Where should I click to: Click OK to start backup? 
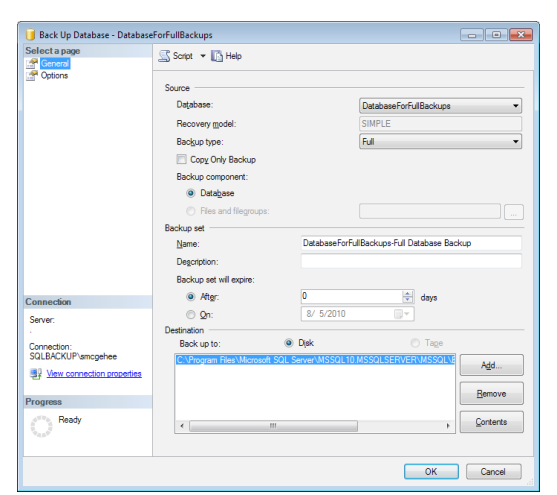[431, 472]
